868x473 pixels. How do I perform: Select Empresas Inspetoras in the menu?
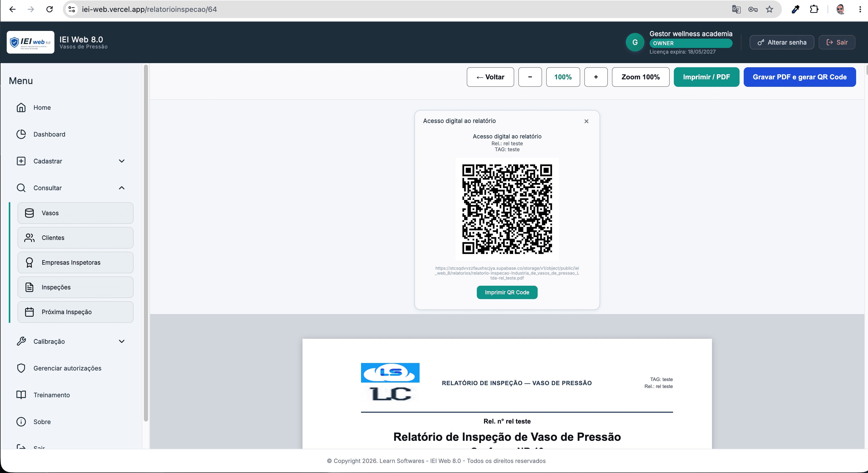click(76, 263)
